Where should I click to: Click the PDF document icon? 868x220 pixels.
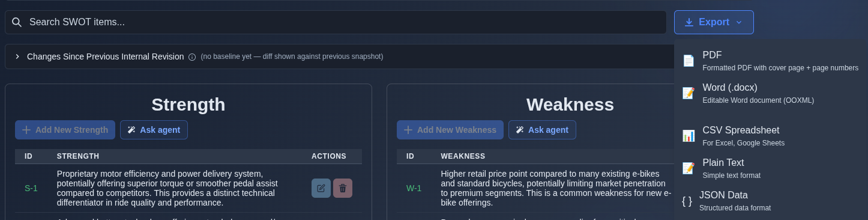(x=689, y=61)
